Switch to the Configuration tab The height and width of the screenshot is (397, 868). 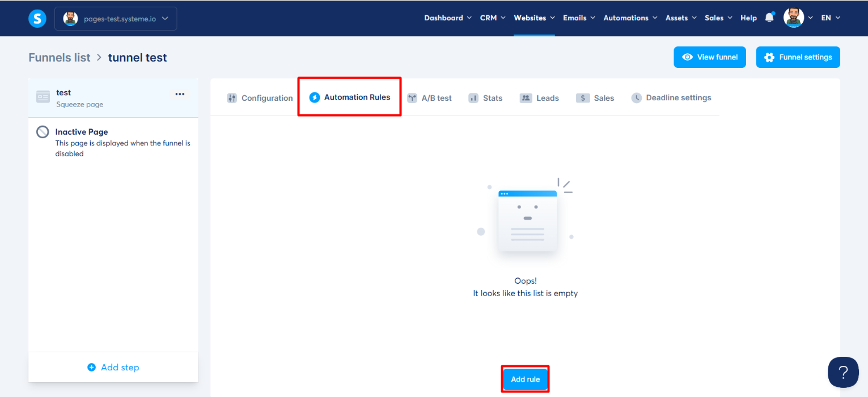pyautogui.click(x=260, y=98)
